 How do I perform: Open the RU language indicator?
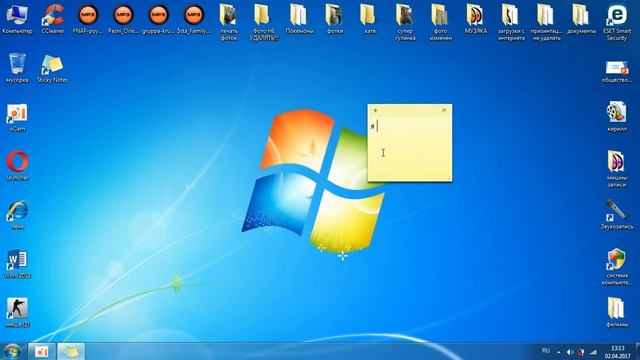pyautogui.click(x=546, y=351)
